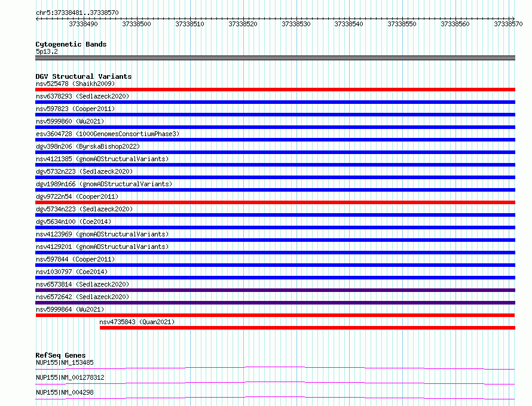Click dgv5634n100 (Coe2014) label
This screenshot has height=406, width=532.
click(x=74, y=222)
